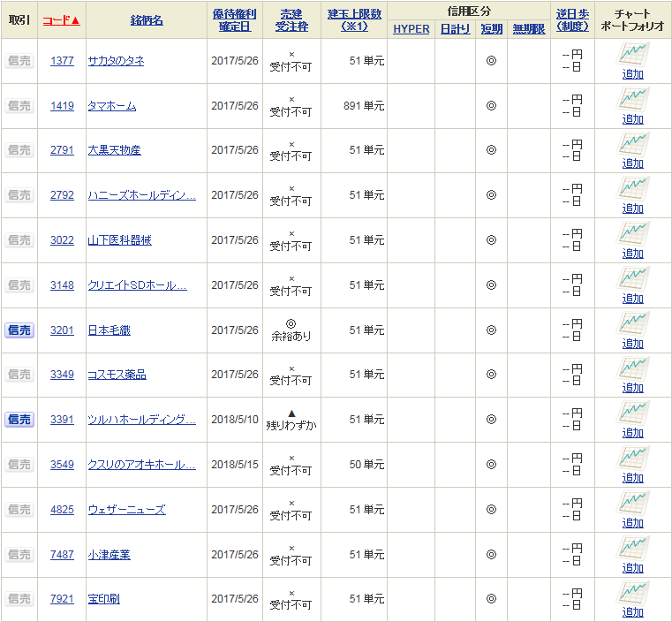Image resolution: width=672 pixels, height=622 pixels.
Task: Select the 2018/5/10 date cell
Action: tap(235, 420)
